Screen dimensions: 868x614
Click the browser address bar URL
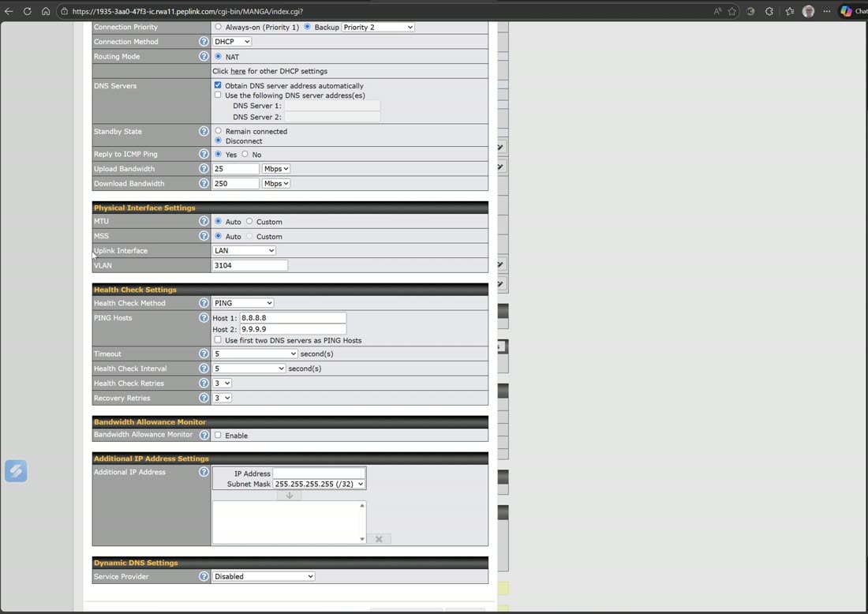[188, 11]
